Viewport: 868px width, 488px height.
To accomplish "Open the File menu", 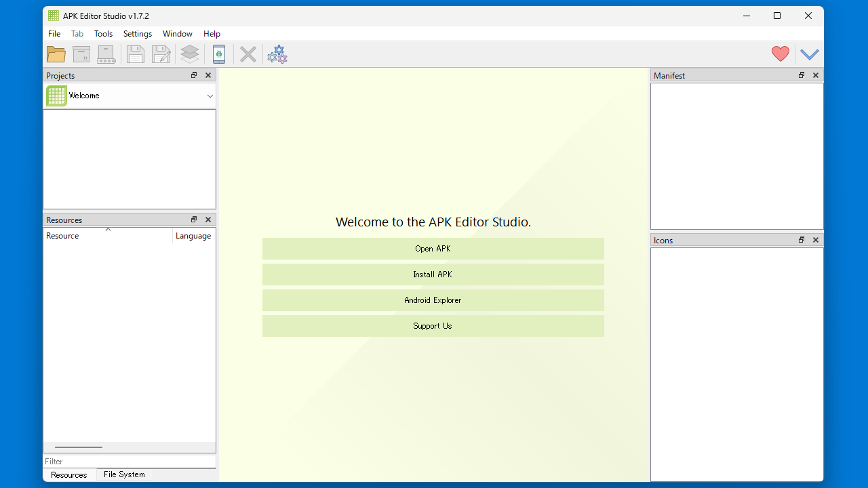I will click(x=54, y=34).
